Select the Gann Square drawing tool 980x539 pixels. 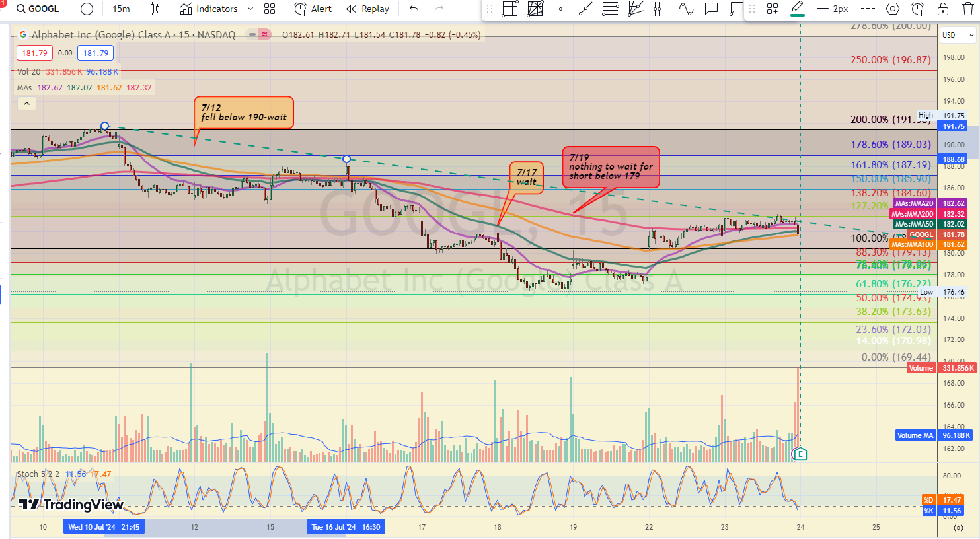point(535,9)
